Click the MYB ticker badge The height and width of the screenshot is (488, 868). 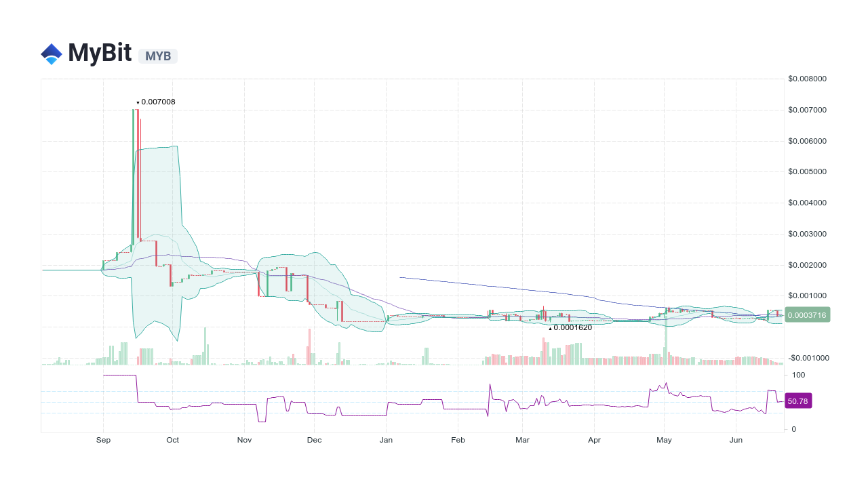click(158, 56)
